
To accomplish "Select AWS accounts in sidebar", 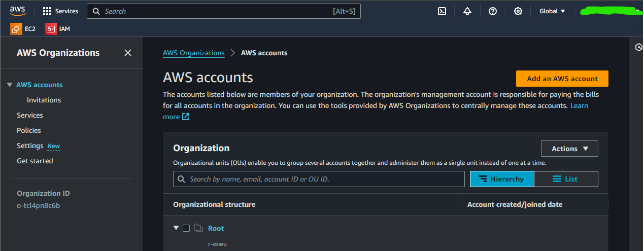I will pos(40,85).
